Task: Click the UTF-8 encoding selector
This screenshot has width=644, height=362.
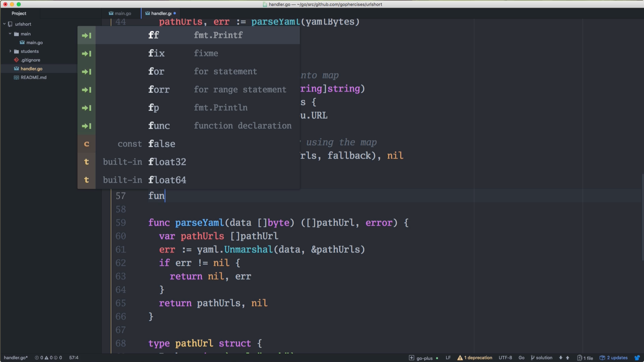Action: tap(505, 358)
